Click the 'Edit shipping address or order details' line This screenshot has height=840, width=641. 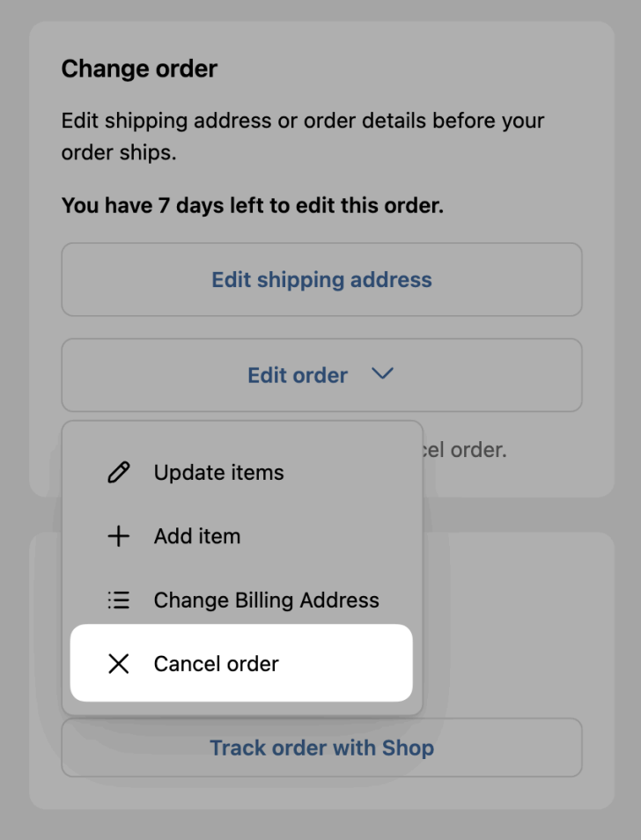(303, 121)
